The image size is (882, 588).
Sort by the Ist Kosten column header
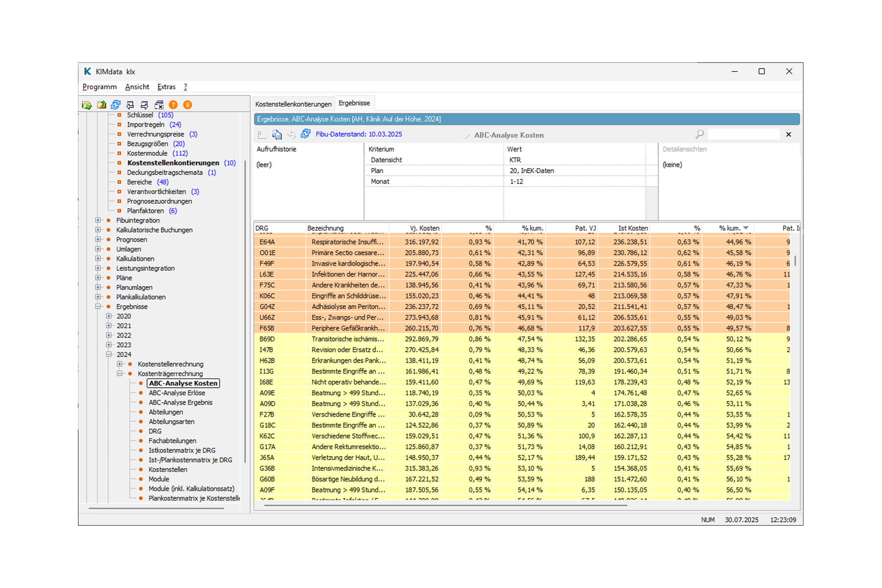623,228
